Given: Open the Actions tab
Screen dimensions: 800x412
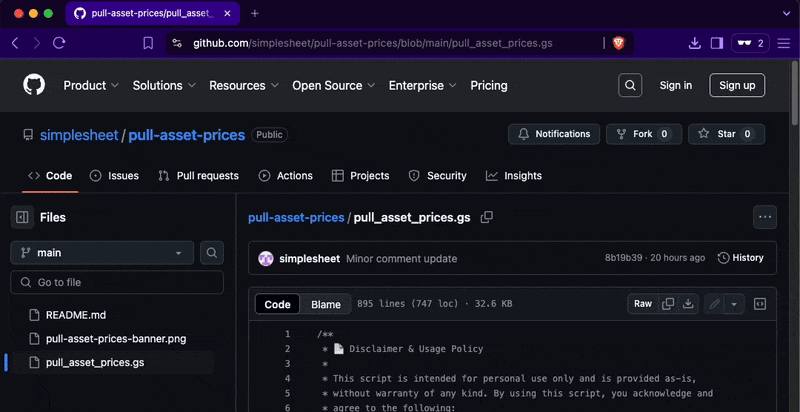Looking at the screenshot, I should point(285,176).
